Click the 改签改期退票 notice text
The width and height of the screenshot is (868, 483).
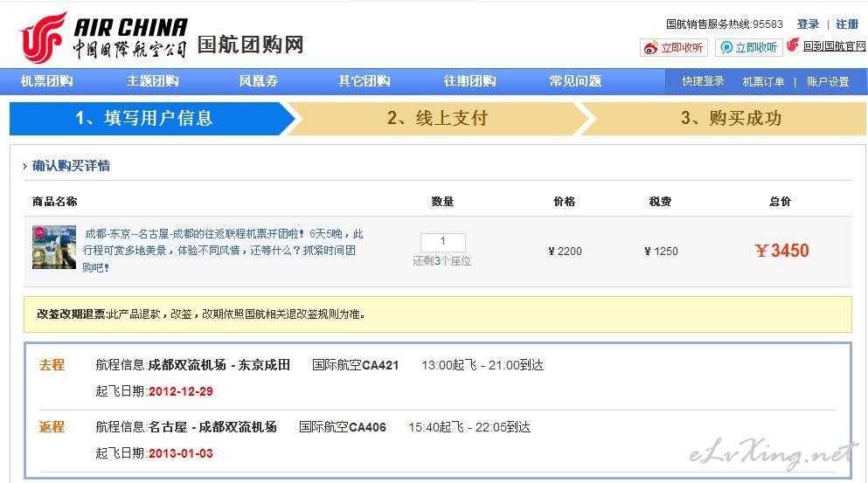point(201,314)
